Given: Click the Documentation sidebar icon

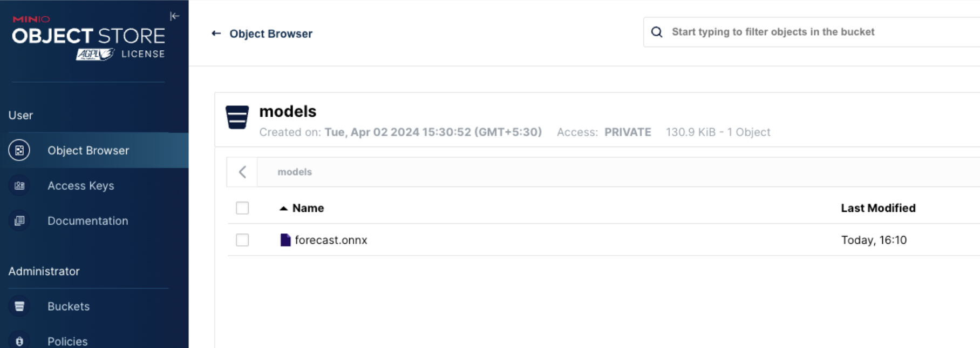Looking at the screenshot, I should (x=19, y=220).
